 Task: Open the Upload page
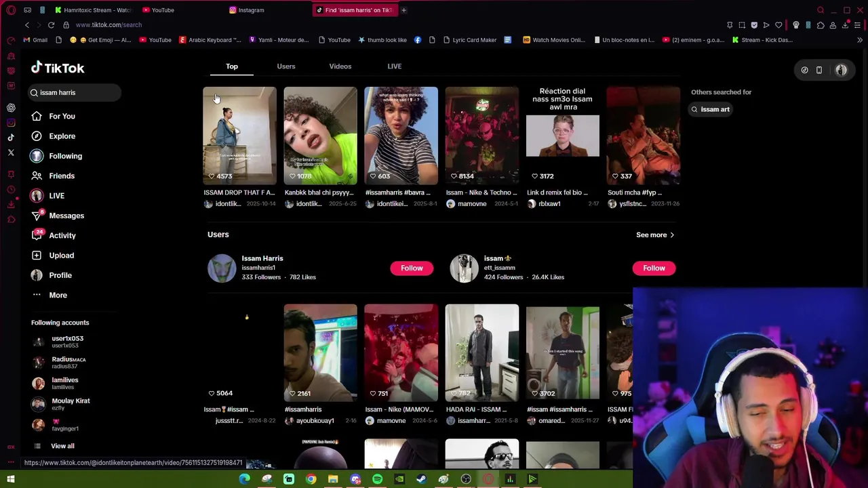point(53,256)
